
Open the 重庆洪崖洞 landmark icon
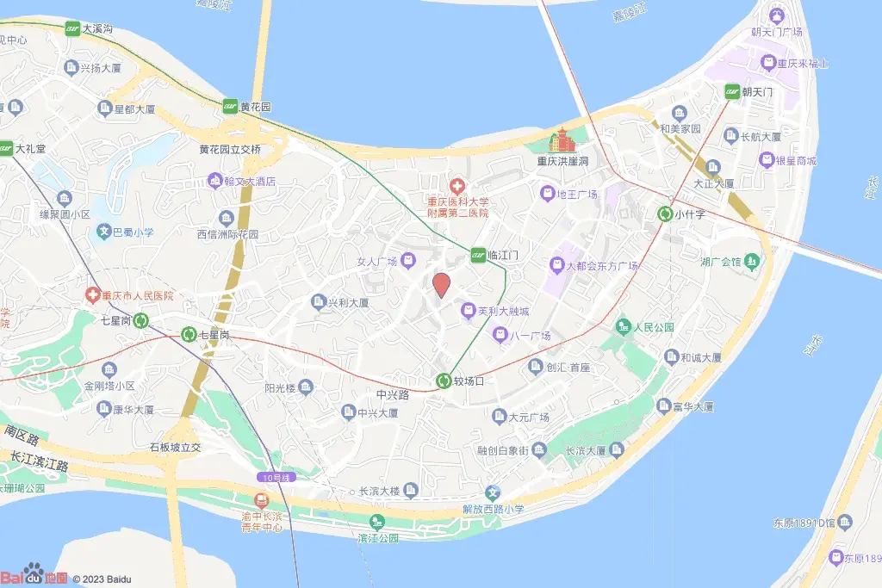(562, 140)
